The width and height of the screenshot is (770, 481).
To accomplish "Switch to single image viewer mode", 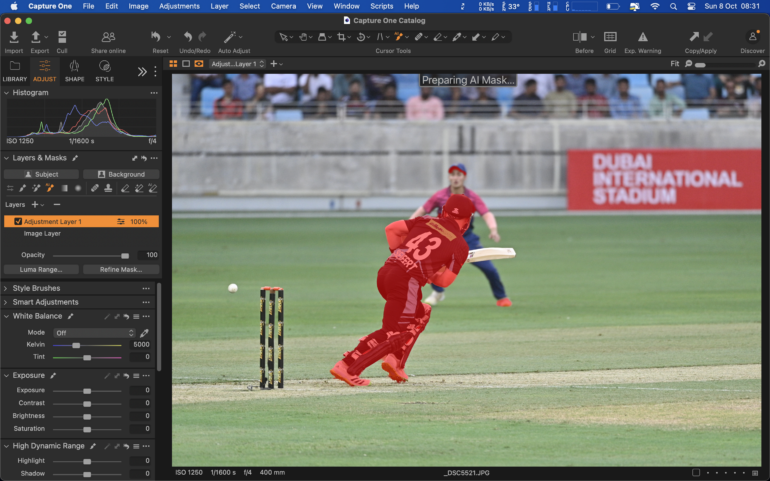I will 186,64.
